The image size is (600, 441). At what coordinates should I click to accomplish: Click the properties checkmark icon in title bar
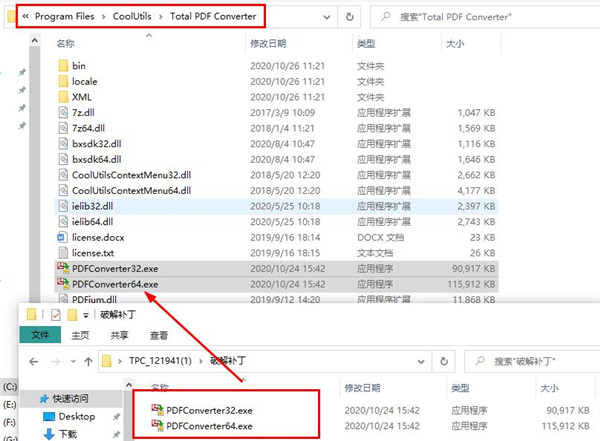coord(55,315)
